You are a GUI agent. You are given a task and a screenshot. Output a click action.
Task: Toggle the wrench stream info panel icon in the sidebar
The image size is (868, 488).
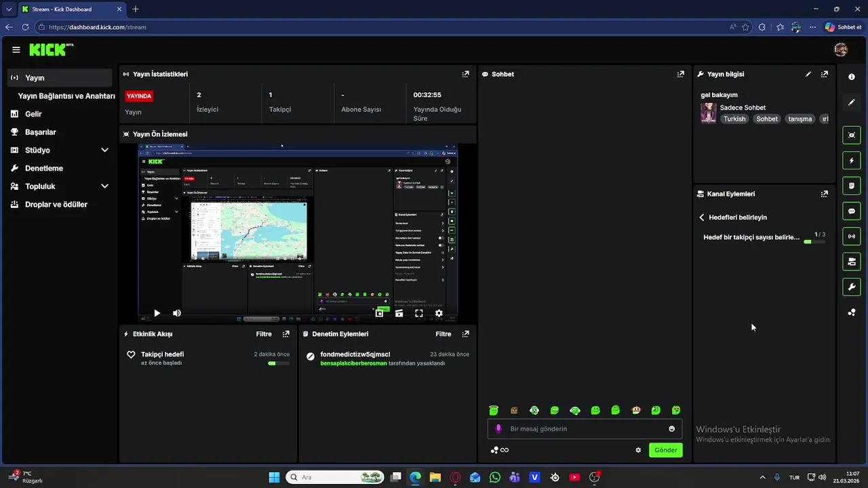tap(852, 287)
